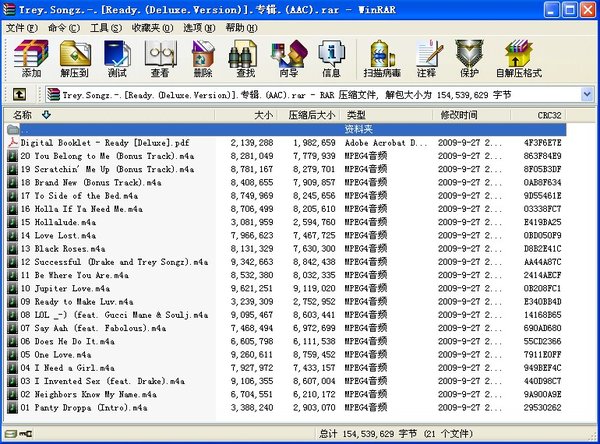Select 04 I Need a Girl.m4a
Viewport: 600px width, 444px height.
67,368
